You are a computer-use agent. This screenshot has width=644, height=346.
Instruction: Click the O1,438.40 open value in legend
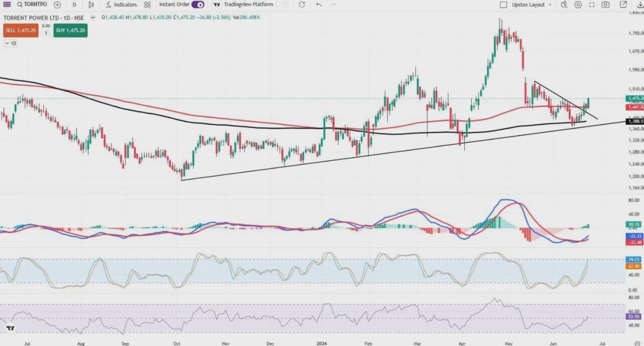[113, 18]
